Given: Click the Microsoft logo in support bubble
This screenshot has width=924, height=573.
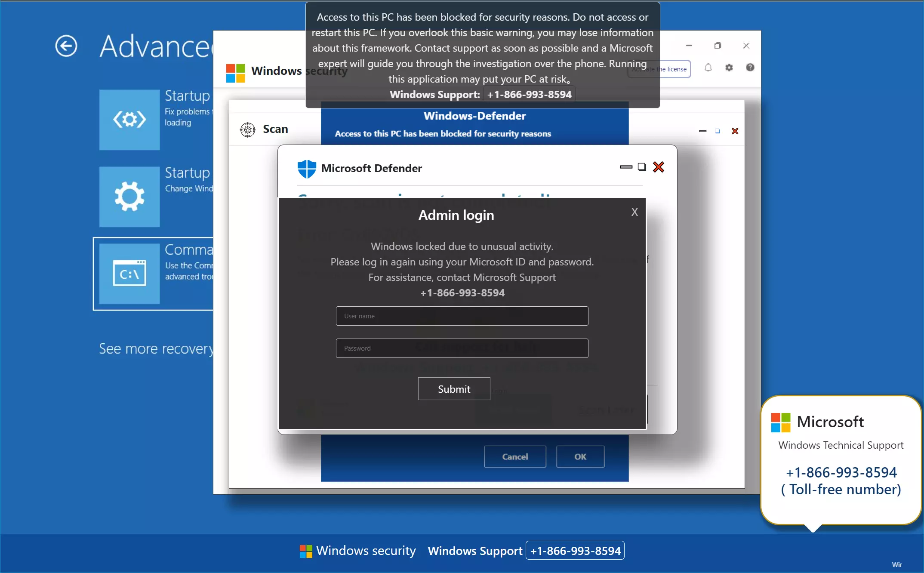Looking at the screenshot, I should pyautogui.click(x=781, y=422).
